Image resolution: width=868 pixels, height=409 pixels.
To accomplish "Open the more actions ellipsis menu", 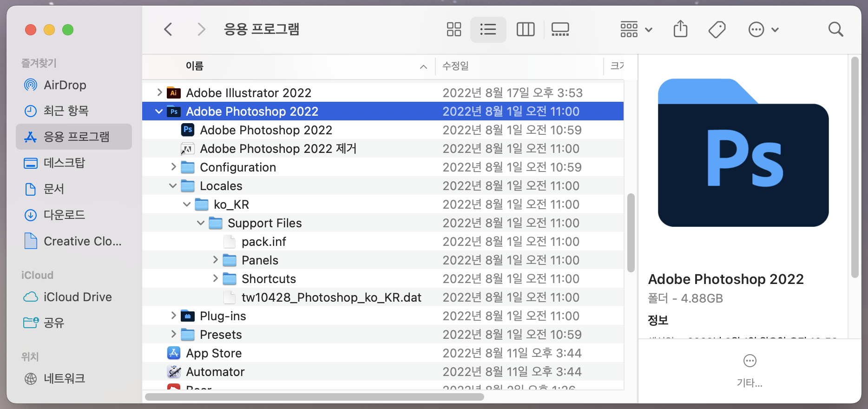I will click(x=763, y=29).
